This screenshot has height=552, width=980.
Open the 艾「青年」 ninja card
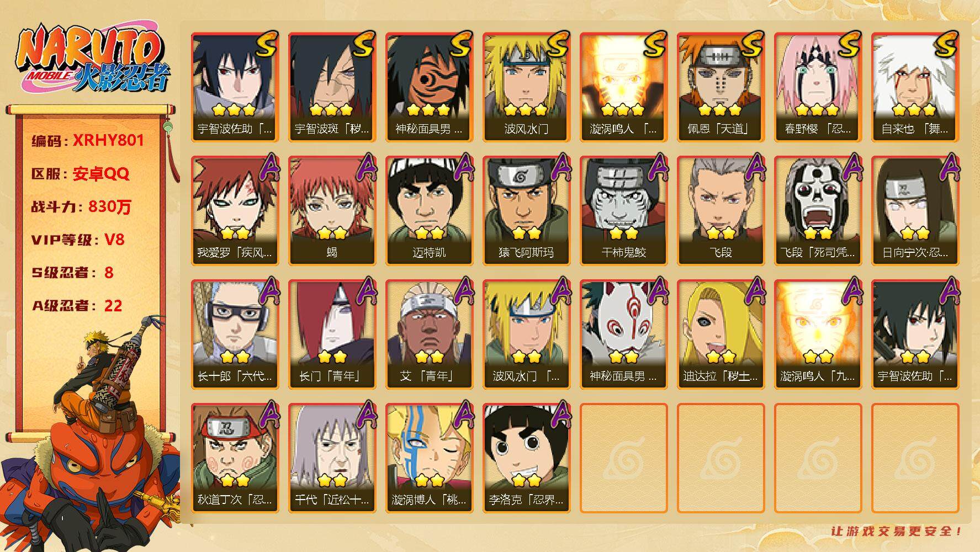[x=429, y=335]
